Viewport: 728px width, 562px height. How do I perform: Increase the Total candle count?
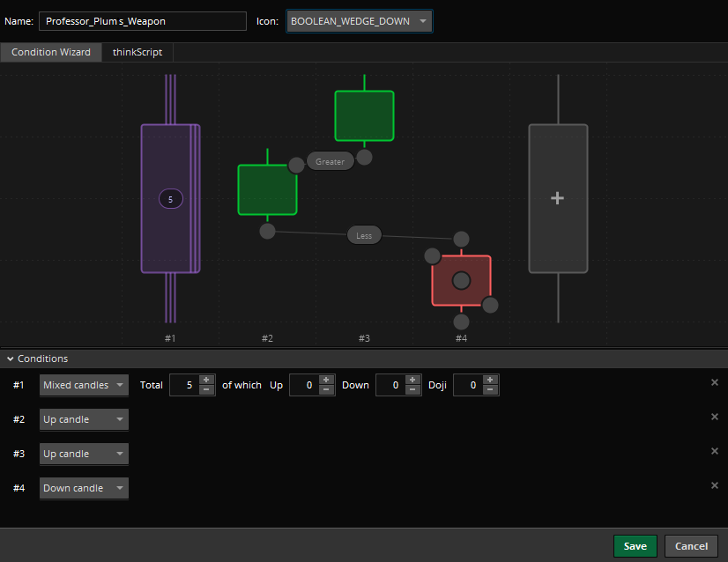pos(206,380)
